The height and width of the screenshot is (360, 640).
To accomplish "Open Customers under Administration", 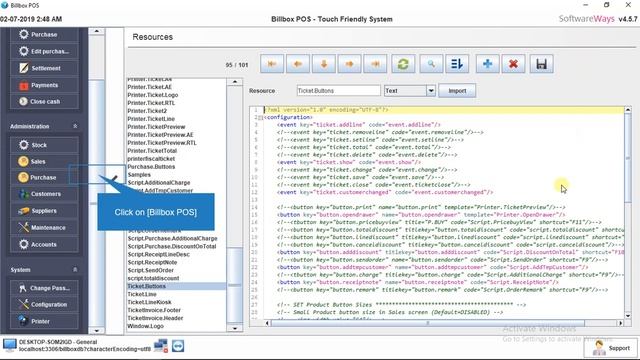I will [x=44, y=194].
